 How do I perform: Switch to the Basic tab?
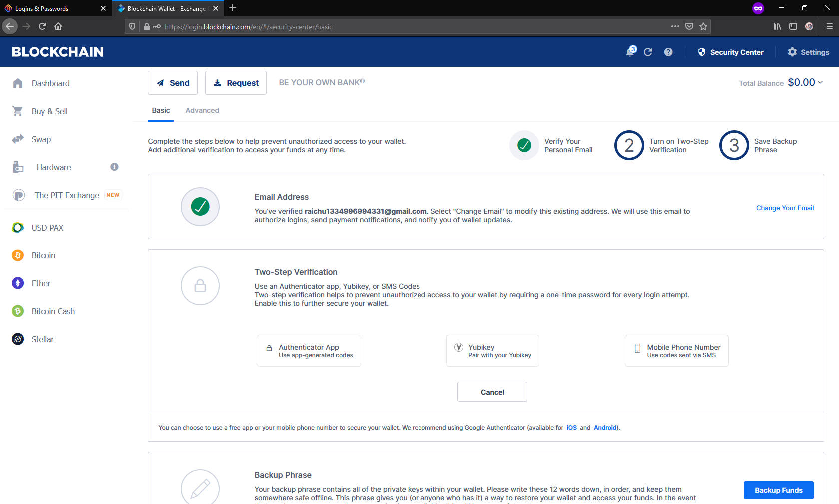click(161, 110)
